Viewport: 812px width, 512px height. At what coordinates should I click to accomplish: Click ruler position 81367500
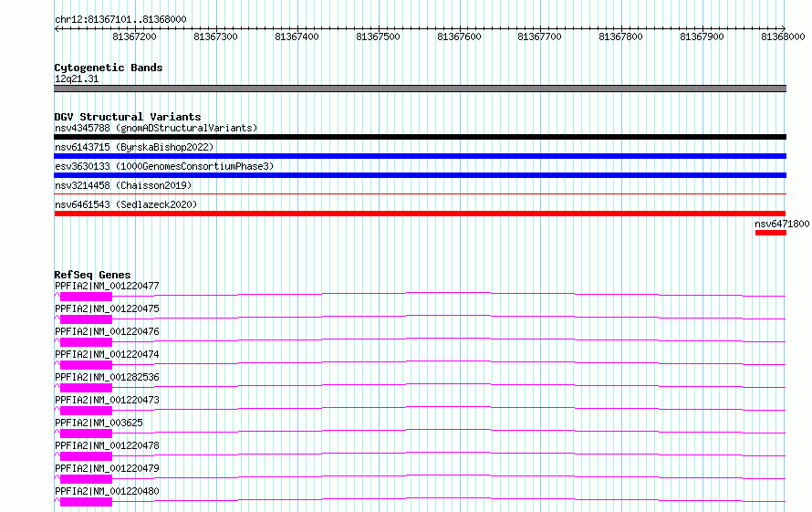[x=378, y=37]
